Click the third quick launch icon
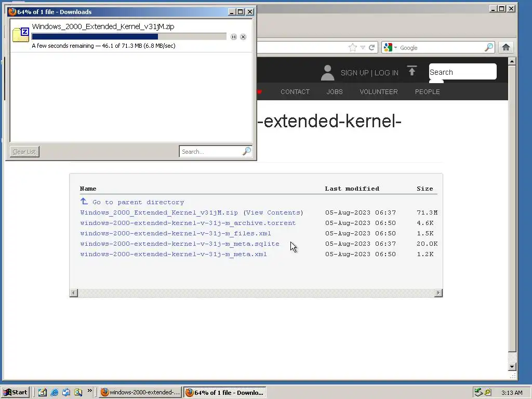This screenshot has height=399, width=532. pyautogui.click(x=66, y=392)
